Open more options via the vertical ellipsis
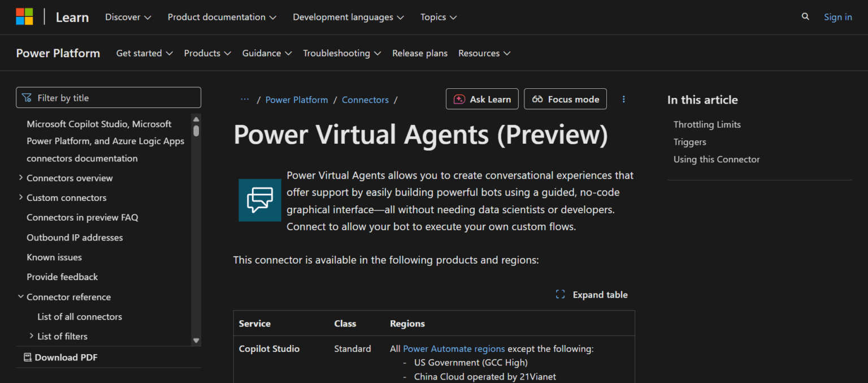Viewport: 868px width, 383px height. [623, 99]
